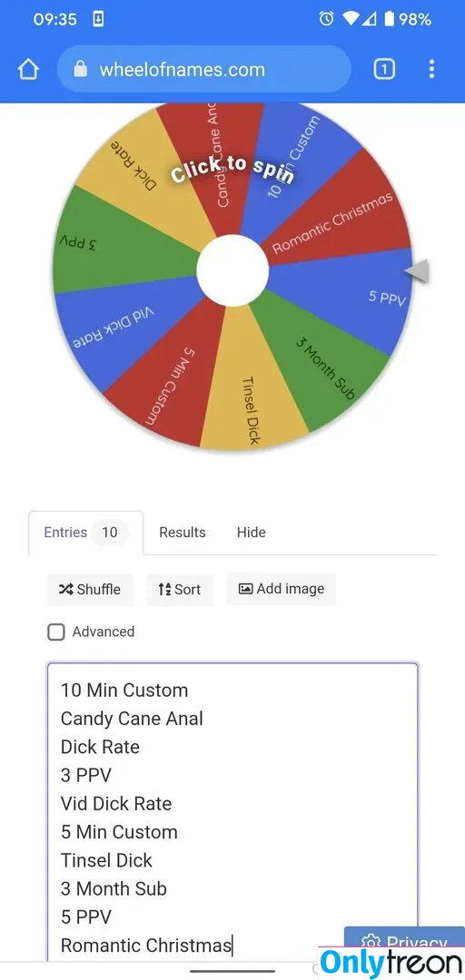Click the wheelofnames.com address bar
The image size is (465, 980).
point(204,69)
